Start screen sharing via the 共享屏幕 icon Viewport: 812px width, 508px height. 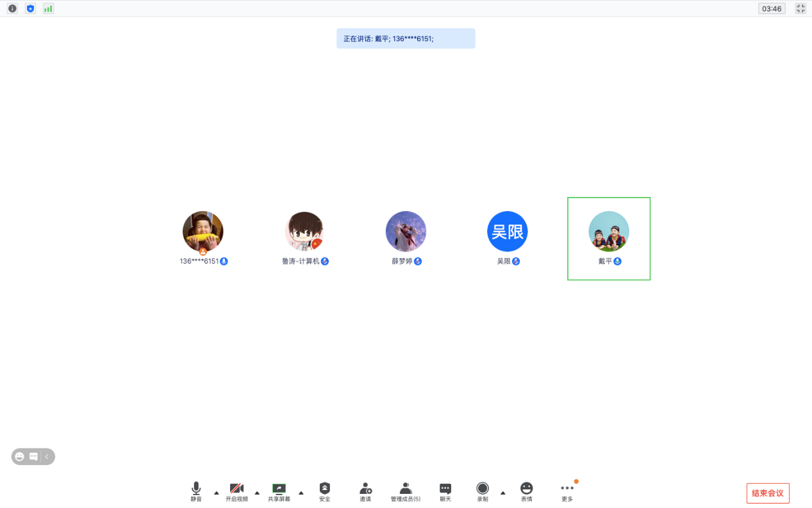pyautogui.click(x=279, y=489)
